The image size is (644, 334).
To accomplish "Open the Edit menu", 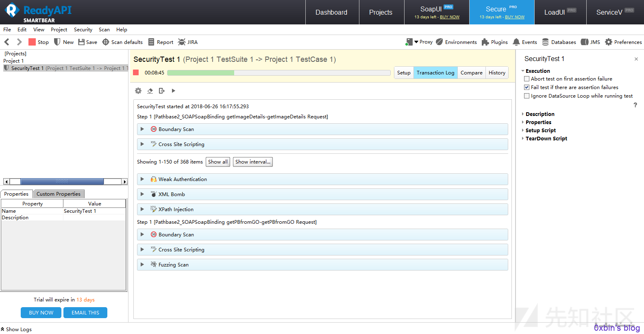I will click(22, 30).
